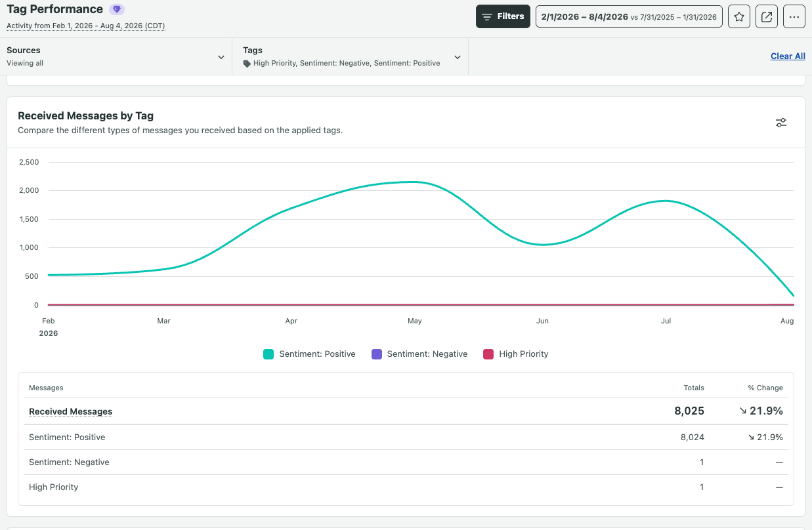The height and width of the screenshot is (530, 812).
Task: Toggle Sentiment: Positive legend series
Action: pos(309,354)
